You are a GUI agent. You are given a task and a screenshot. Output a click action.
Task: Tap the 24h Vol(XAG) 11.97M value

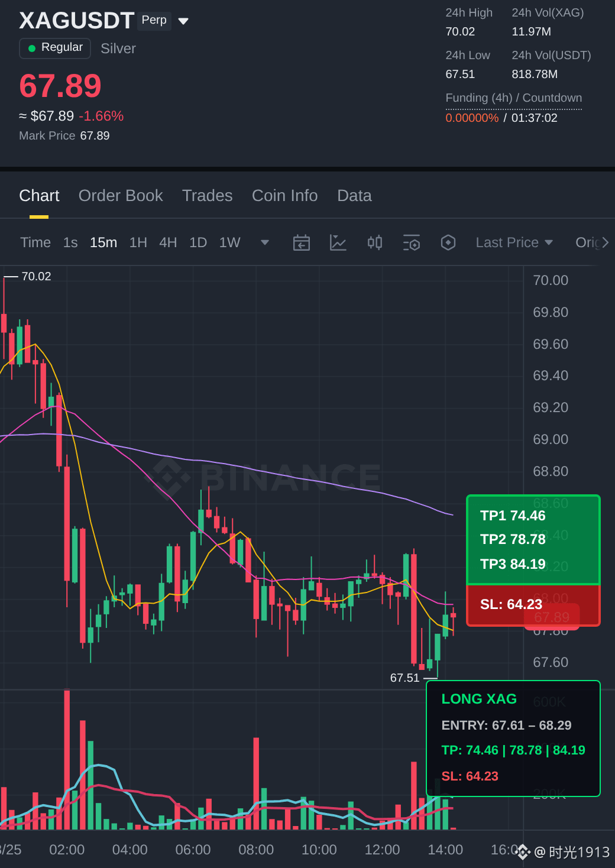tap(532, 31)
